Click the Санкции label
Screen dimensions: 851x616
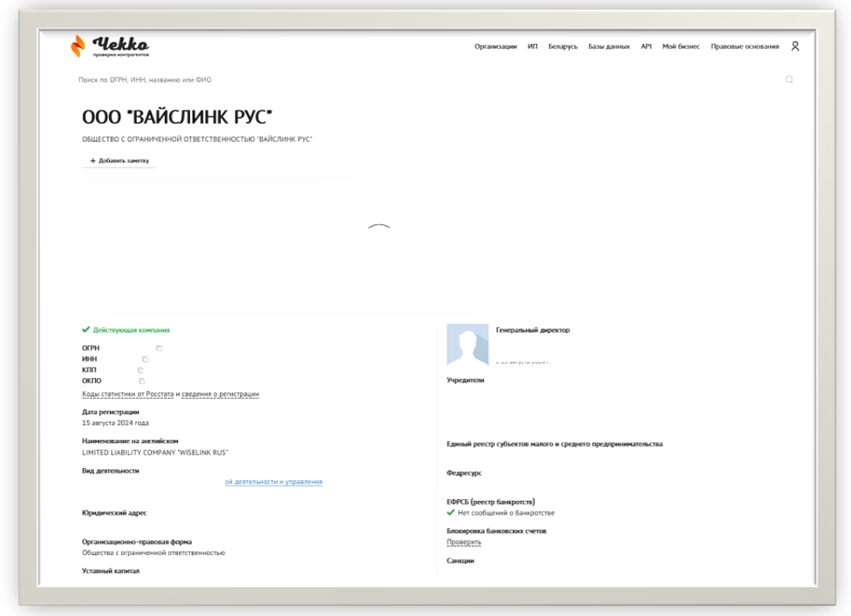click(460, 561)
